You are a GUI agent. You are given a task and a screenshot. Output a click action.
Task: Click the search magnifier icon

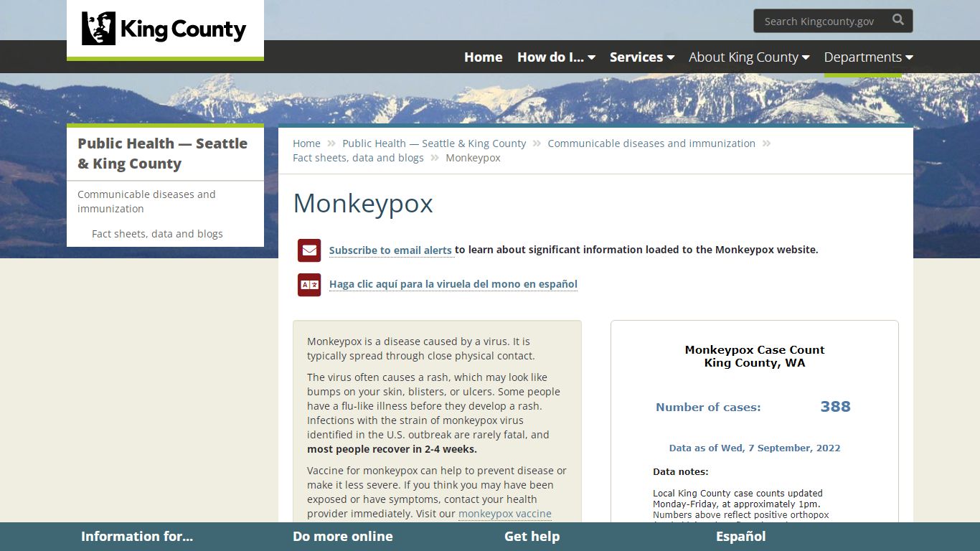[898, 21]
